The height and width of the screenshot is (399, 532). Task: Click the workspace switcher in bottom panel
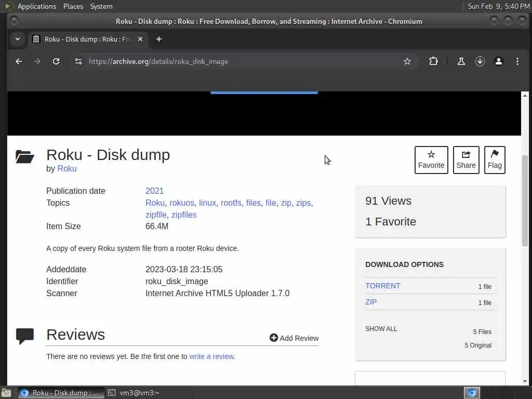point(472,393)
